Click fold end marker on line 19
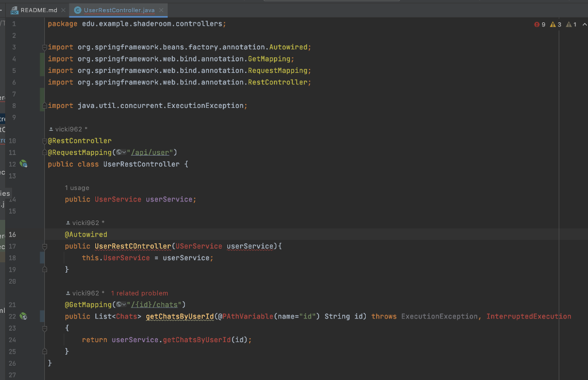The image size is (588, 380). [45, 269]
